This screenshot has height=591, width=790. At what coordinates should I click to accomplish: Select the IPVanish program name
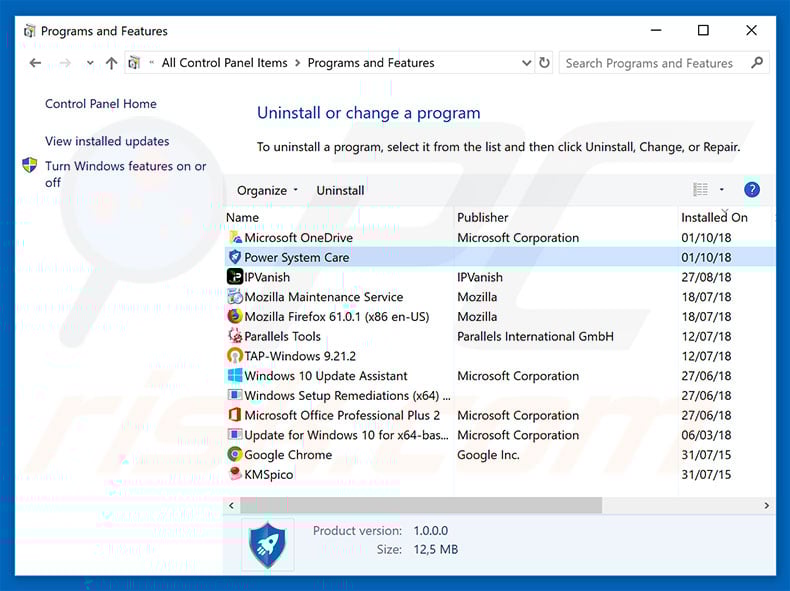(x=267, y=277)
